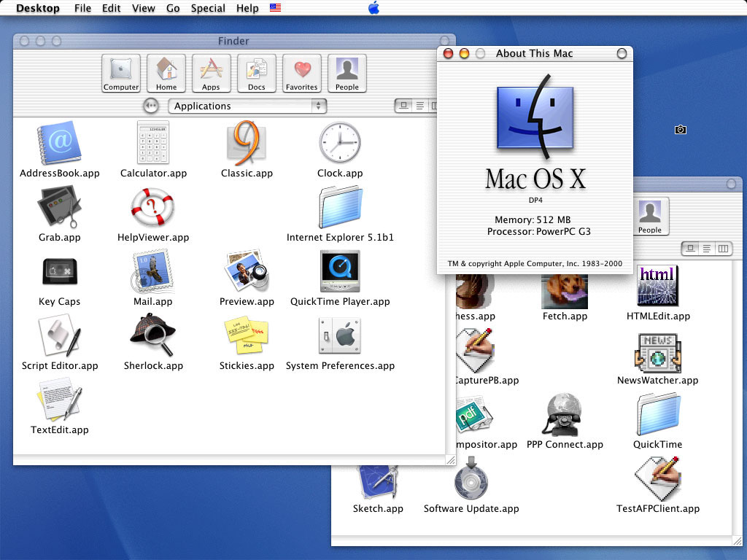Screen dimensions: 747x560
Task: Click the Grab.app icon
Action: (x=60, y=206)
